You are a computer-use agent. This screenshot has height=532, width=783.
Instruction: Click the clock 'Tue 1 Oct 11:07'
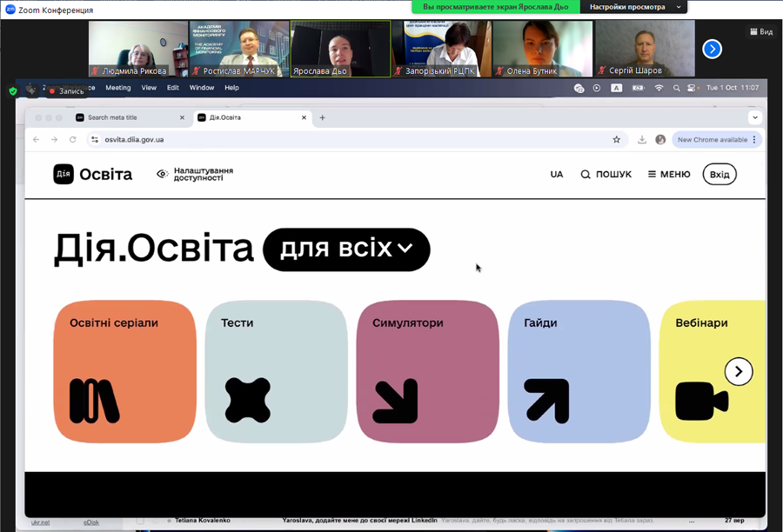coord(733,88)
